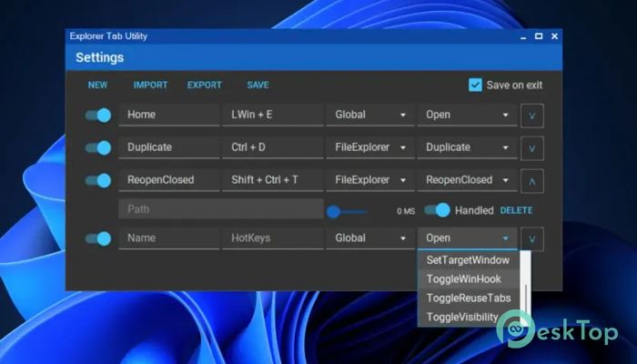The height and width of the screenshot is (364, 637).
Task: Collapse the ReopenClosed row details chevron
Action: coord(532,181)
